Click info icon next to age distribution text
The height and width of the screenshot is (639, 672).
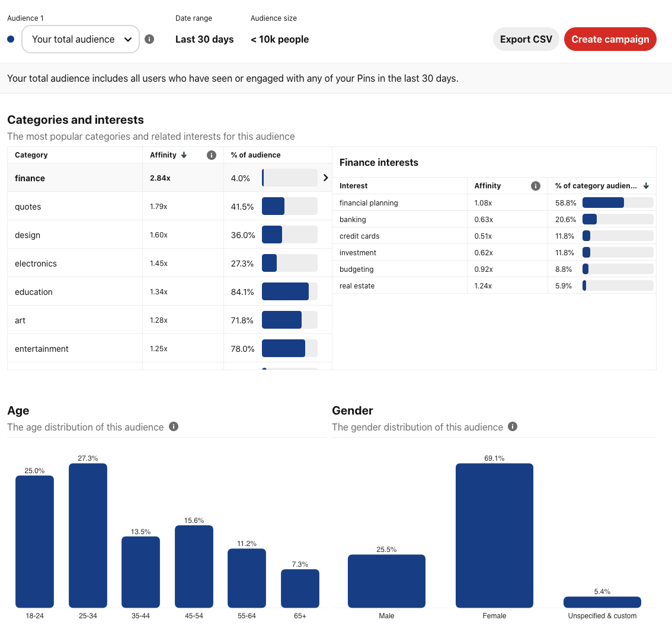tap(174, 426)
